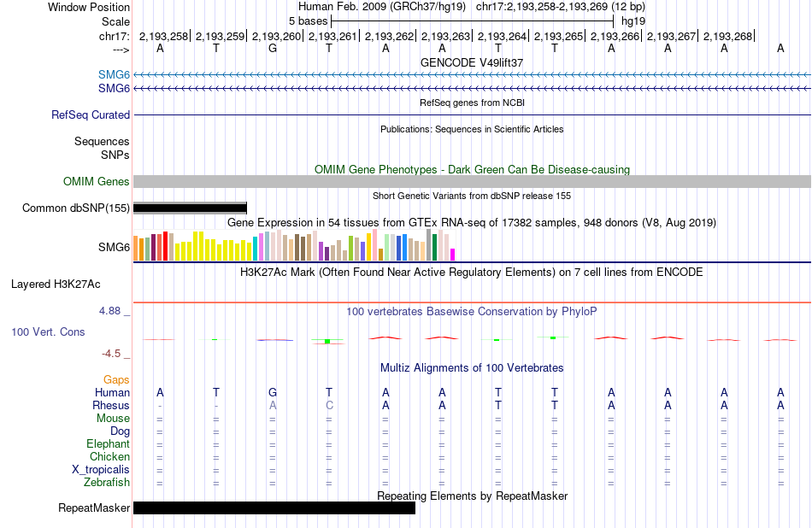Select the Human species row label
The width and height of the screenshot is (812, 528).
click(x=112, y=392)
